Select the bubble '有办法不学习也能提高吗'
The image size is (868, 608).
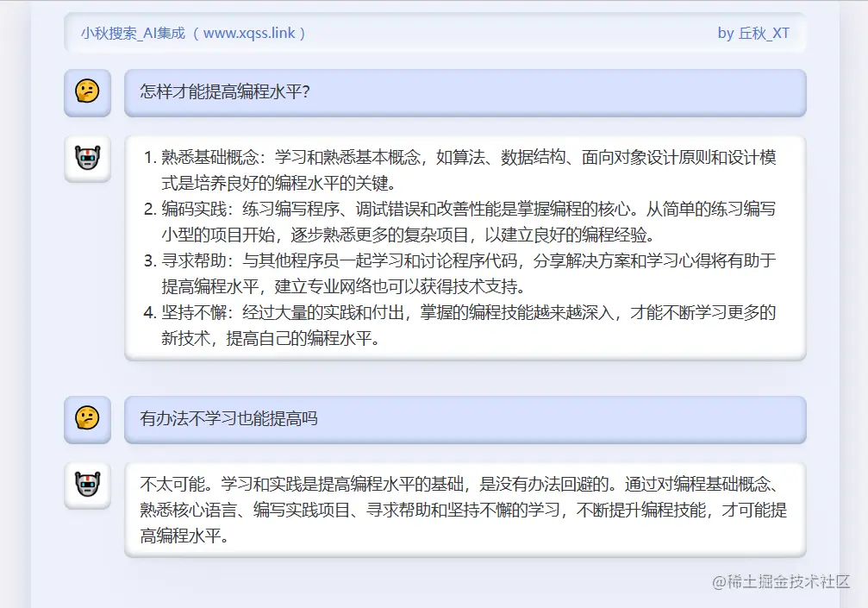[467, 422]
